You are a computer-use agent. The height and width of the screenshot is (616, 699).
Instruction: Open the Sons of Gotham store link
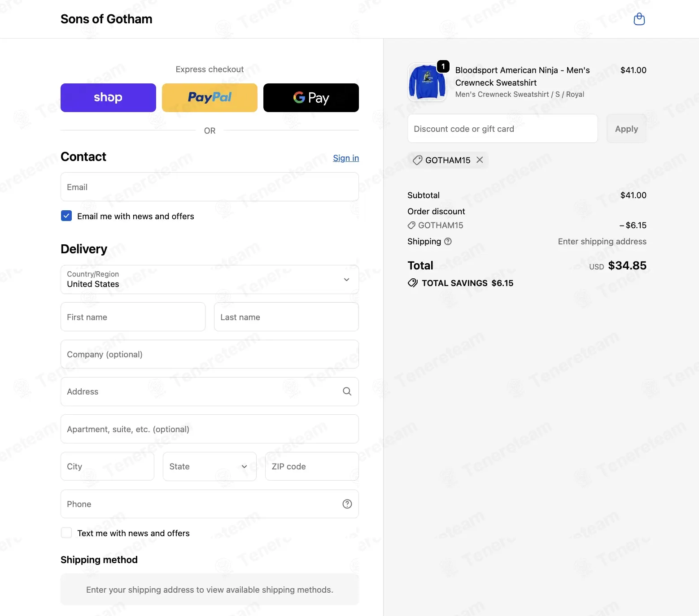click(106, 19)
